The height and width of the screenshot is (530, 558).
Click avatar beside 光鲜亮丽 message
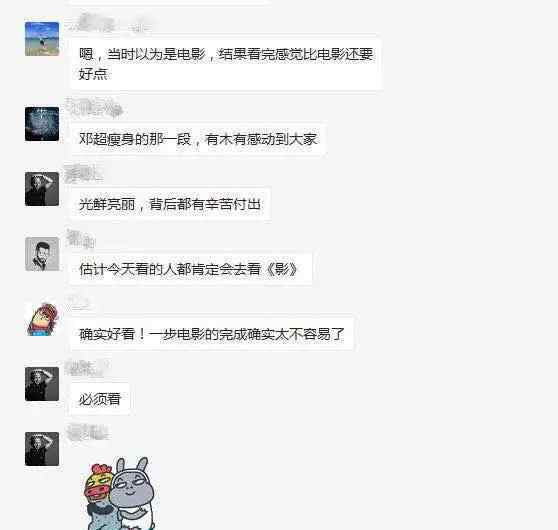click(x=42, y=189)
